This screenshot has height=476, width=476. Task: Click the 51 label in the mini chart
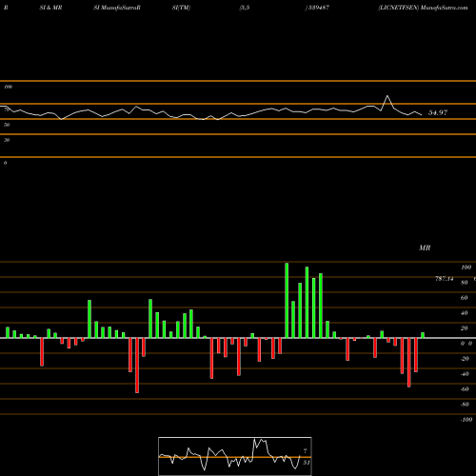tap(306, 463)
